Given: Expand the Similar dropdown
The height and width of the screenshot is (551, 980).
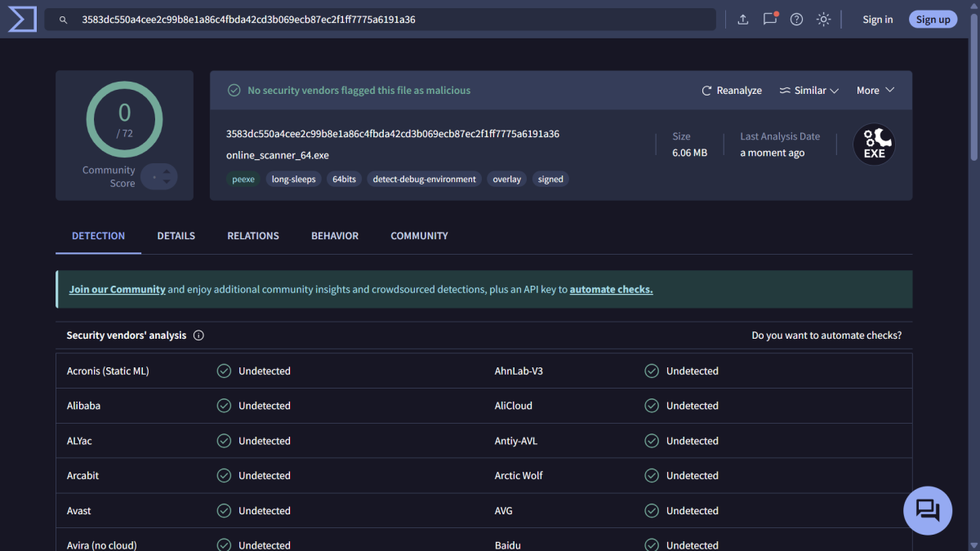Looking at the screenshot, I should (x=808, y=90).
